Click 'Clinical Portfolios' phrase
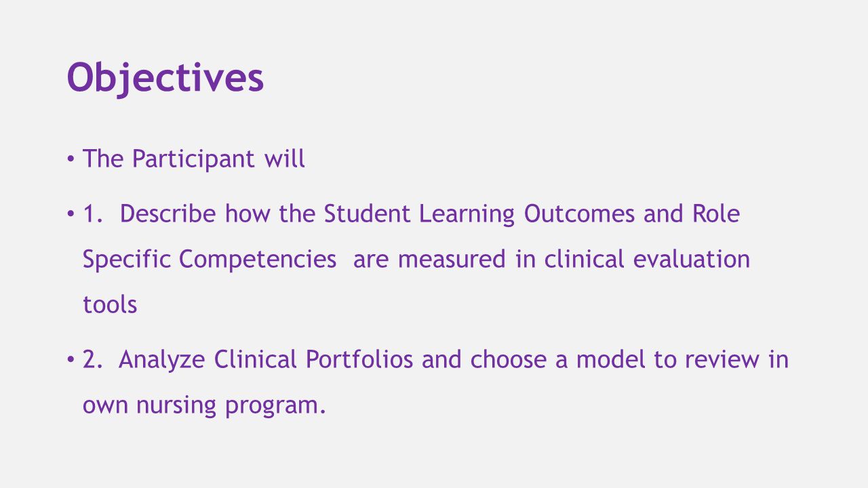The height and width of the screenshot is (488, 868). 313,359
